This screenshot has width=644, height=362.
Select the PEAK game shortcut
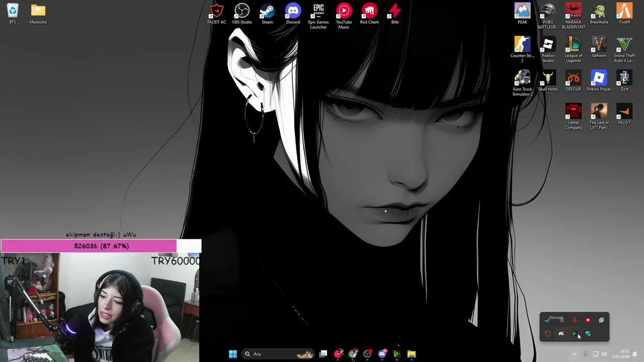pos(522,14)
